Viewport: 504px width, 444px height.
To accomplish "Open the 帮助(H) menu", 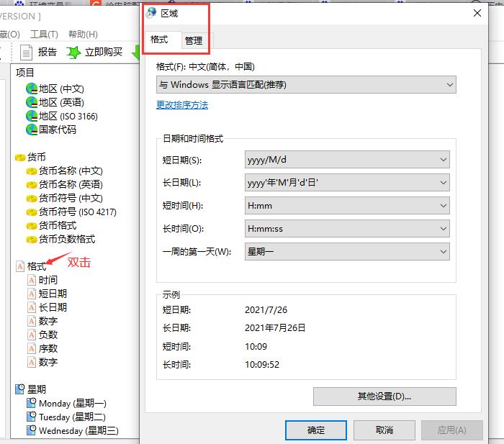I will point(83,34).
